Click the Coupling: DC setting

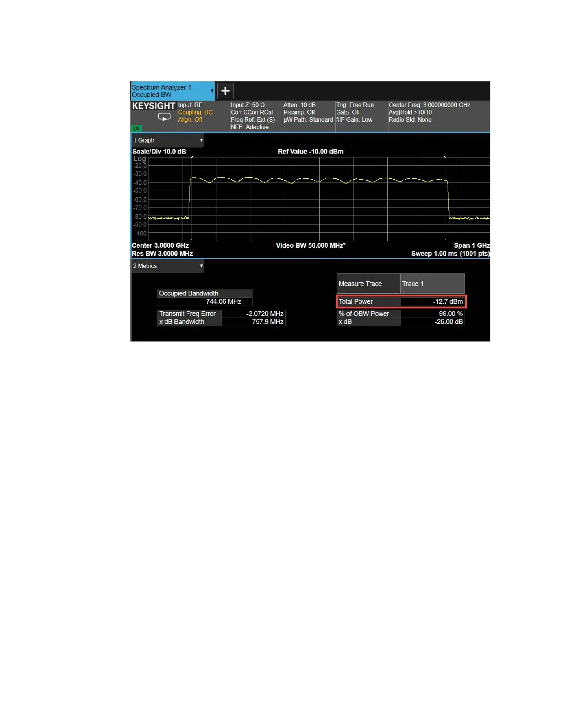pyautogui.click(x=195, y=112)
